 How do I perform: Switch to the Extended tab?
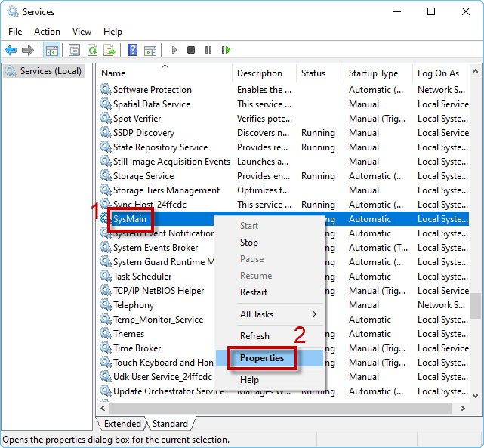tap(122, 424)
